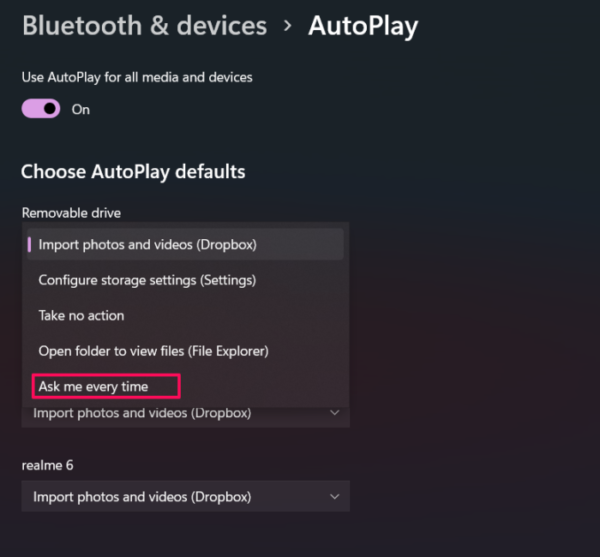Select the Take no action option
The height and width of the screenshot is (557, 600).
pyautogui.click(x=81, y=315)
